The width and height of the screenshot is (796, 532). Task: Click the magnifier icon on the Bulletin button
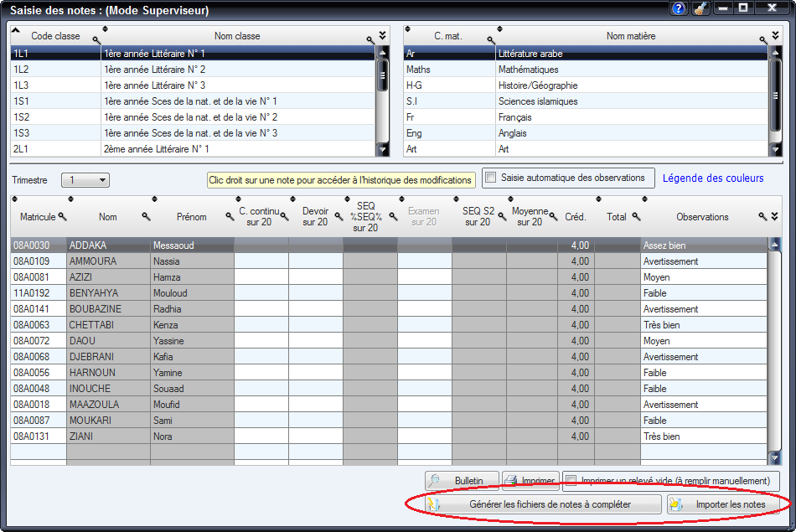click(436, 480)
